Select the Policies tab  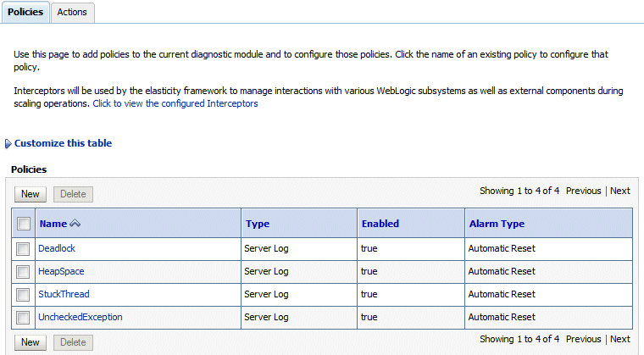click(25, 13)
